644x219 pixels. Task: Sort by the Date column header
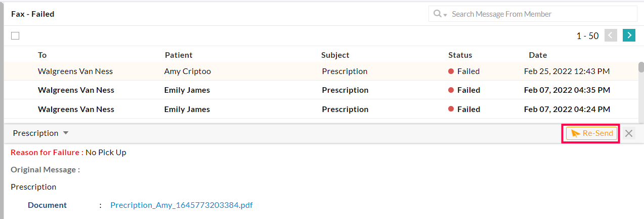(538, 55)
